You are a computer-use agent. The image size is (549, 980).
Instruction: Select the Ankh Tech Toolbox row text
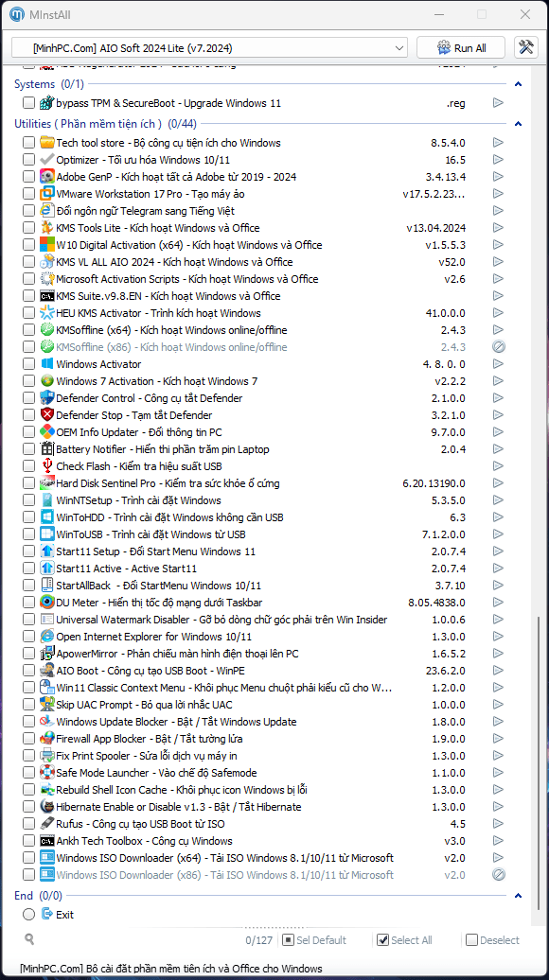145,841
